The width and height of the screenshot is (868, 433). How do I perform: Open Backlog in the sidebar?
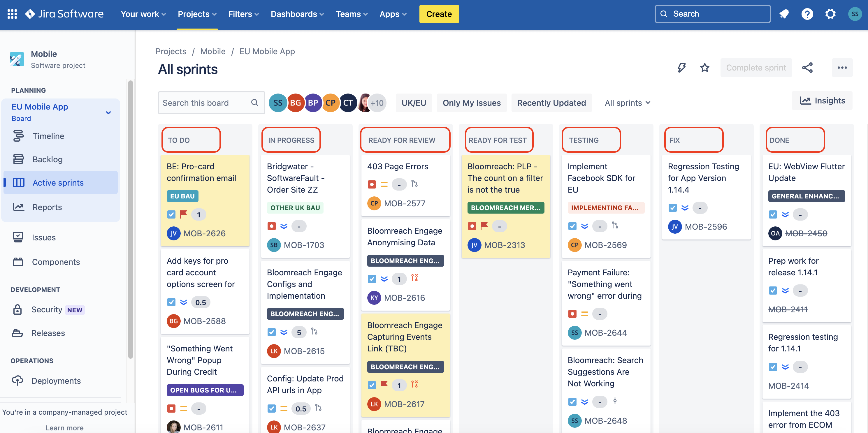pyautogui.click(x=48, y=159)
